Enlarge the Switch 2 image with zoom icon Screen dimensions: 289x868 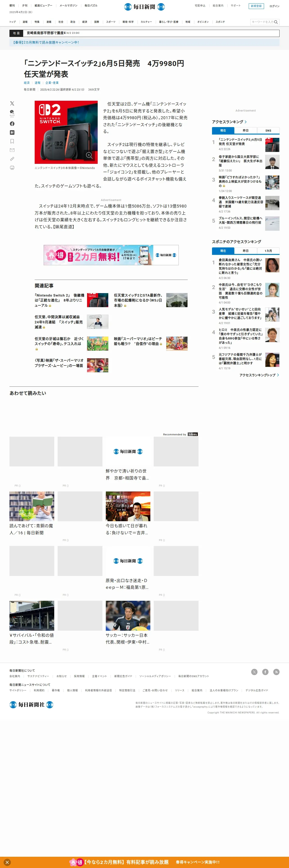[x=89, y=155]
